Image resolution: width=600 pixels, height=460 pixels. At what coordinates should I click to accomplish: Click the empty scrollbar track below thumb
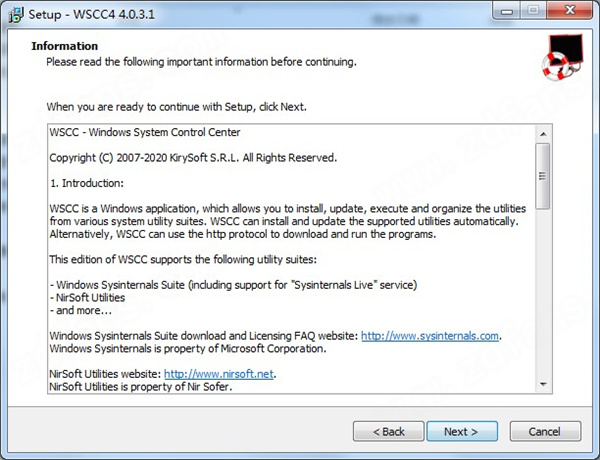pyautogui.click(x=543, y=293)
